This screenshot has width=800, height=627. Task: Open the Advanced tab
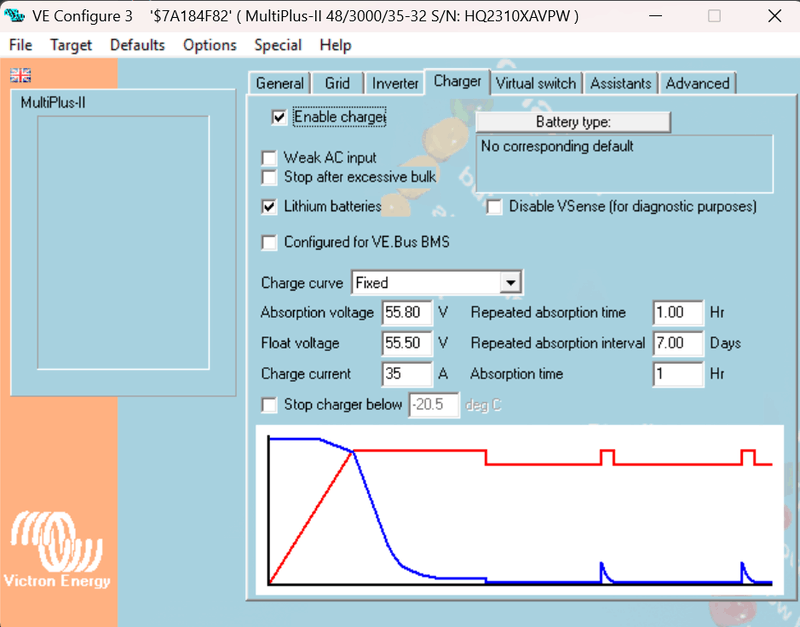point(697,83)
